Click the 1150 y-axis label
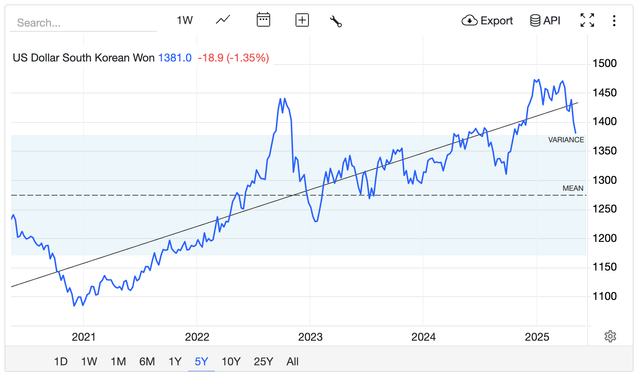 tap(604, 267)
